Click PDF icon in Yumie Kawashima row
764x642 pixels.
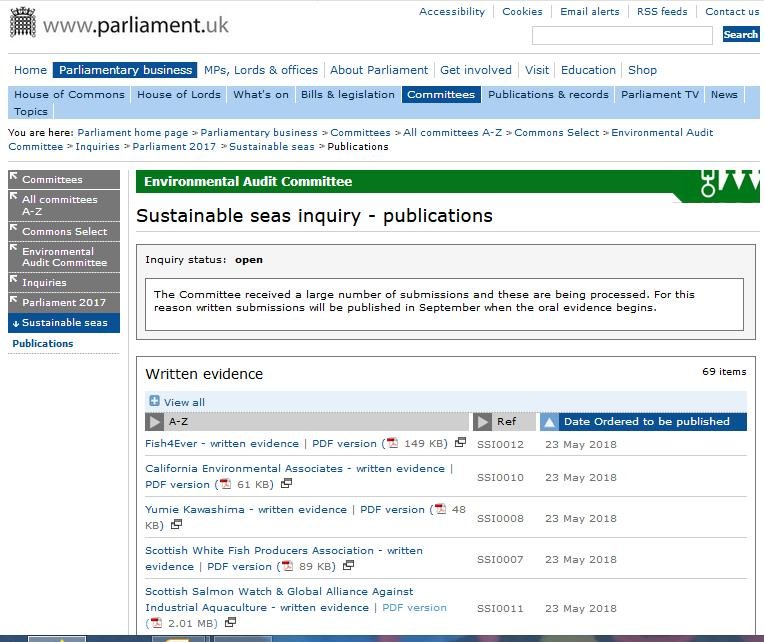click(x=440, y=509)
